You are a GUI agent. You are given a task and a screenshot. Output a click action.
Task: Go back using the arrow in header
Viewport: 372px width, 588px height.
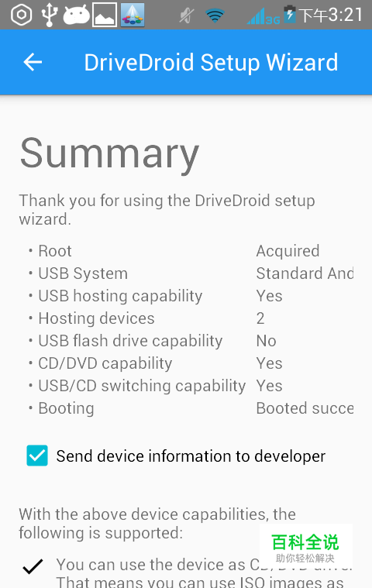coord(33,62)
